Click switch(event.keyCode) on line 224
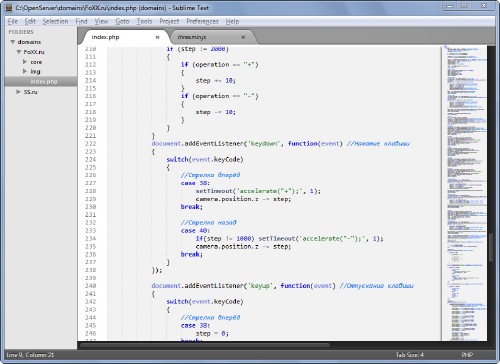The width and height of the screenshot is (500, 364). [205, 160]
